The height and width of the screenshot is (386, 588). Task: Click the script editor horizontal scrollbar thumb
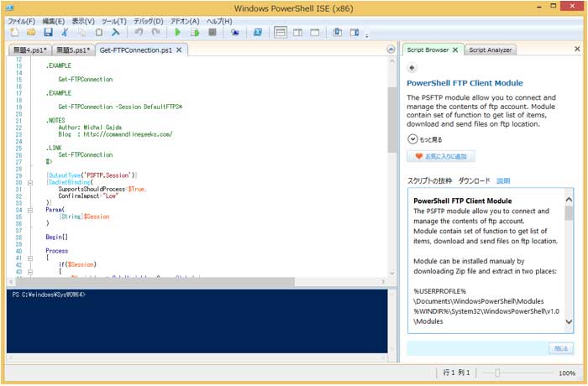point(155,281)
